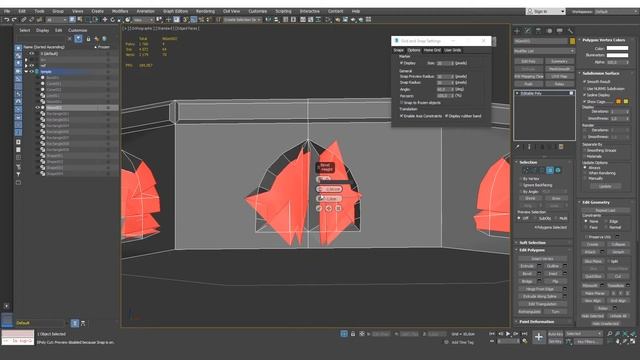Activate Select and Move tool
The height and width of the screenshot is (360, 640).
pos(104,20)
